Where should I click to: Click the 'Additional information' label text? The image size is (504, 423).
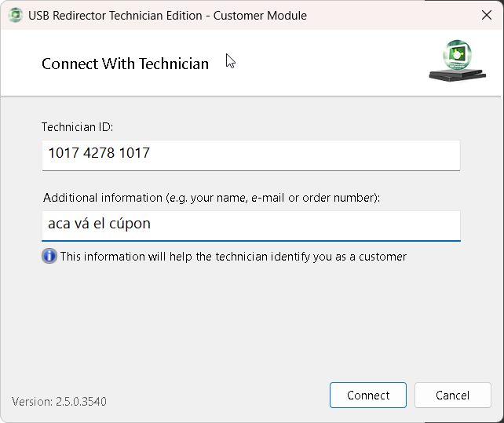211,198
